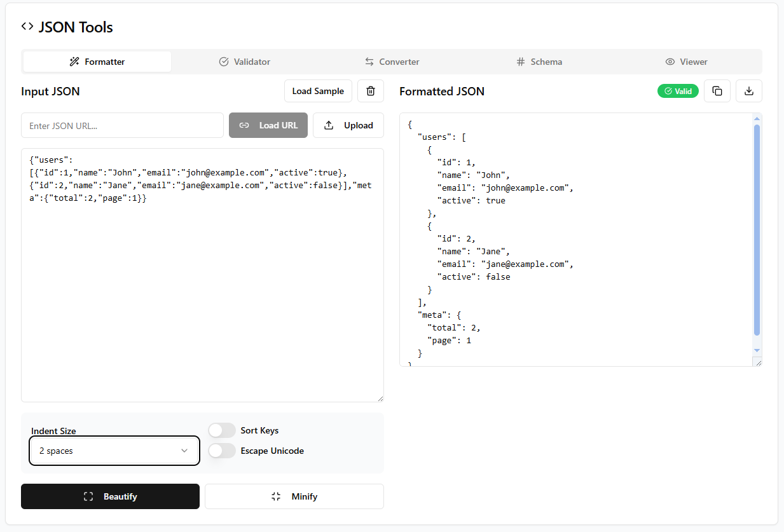The width and height of the screenshot is (784, 532).
Task: Click the Upload button
Action: pyautogui.click(x=348, y=125)
